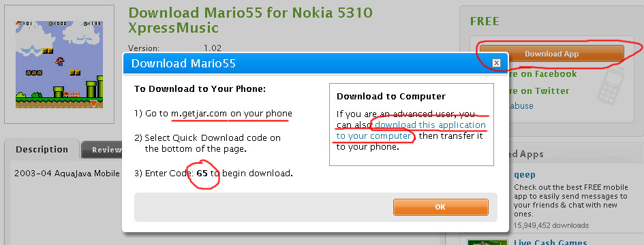Click the green FREE price label
The image size is (644, 245).
pos(485,21)
